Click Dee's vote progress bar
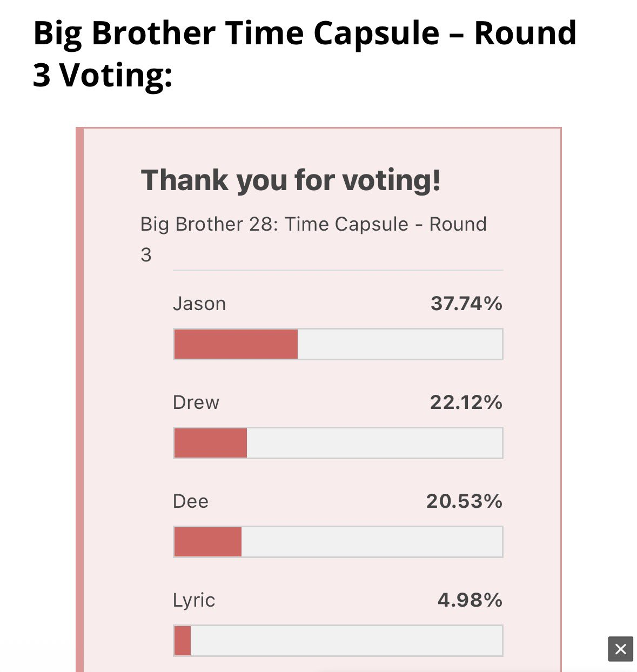The height and width of the screenshot is (672, 637). click(338, 542)
